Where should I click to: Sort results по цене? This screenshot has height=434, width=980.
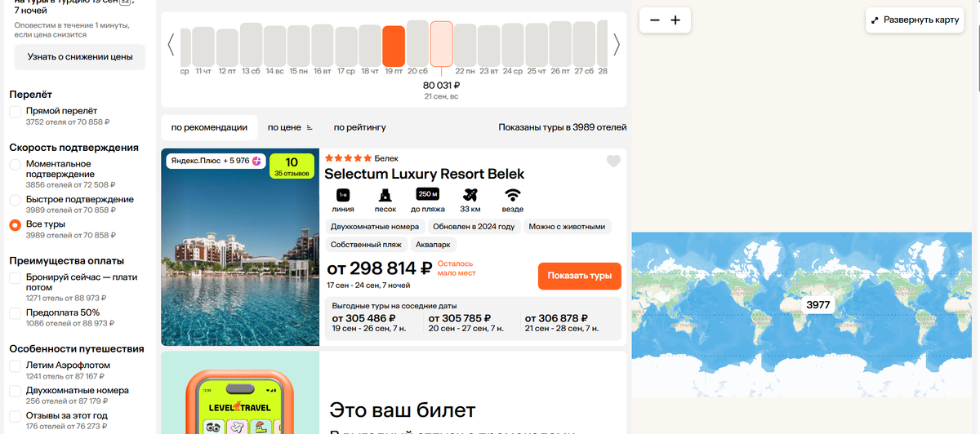tap(285, 127)
